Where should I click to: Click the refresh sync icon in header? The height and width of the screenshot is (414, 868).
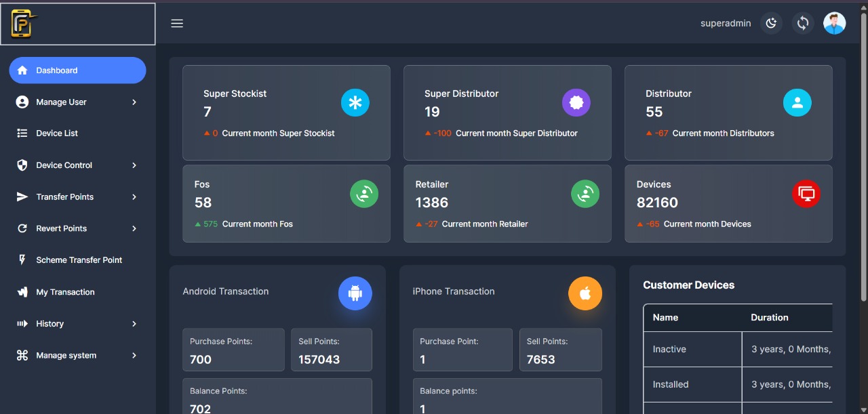(803, 24)
